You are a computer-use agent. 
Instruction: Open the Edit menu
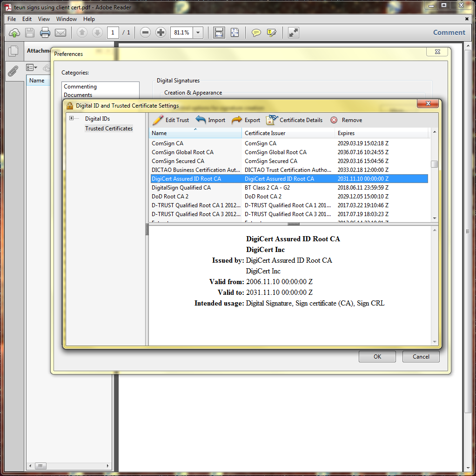(27, 19)
